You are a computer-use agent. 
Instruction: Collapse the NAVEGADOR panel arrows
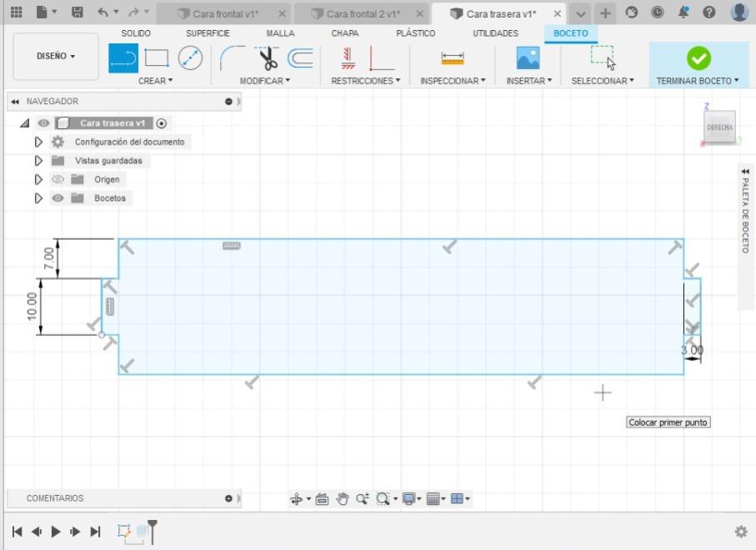pos(16,102)
